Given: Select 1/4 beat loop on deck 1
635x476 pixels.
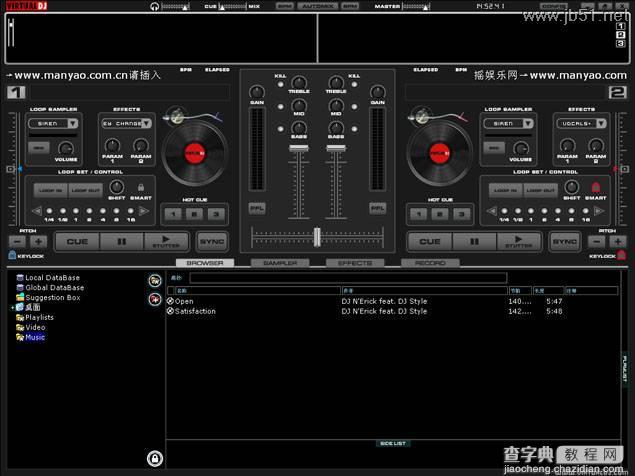Looking at the screenshot, I should (x=49, y=211).
